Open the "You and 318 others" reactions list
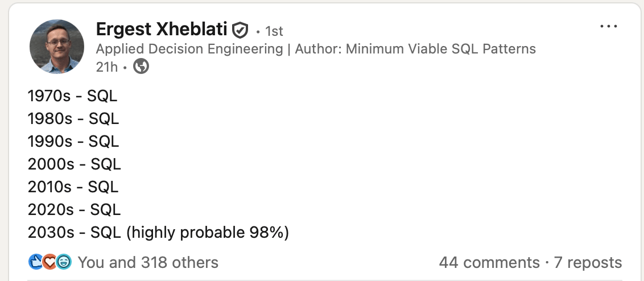644x281 pixels. point(148,262)
